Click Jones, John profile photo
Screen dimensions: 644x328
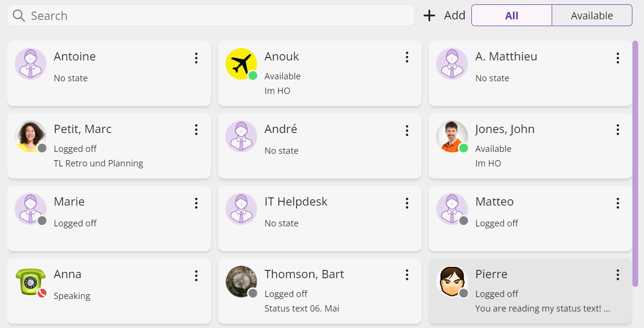452,136
